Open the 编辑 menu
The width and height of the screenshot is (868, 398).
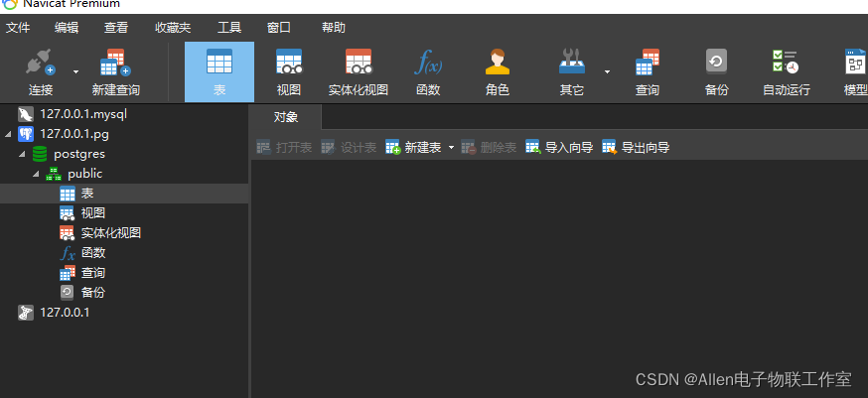click(x=67, y=28)
